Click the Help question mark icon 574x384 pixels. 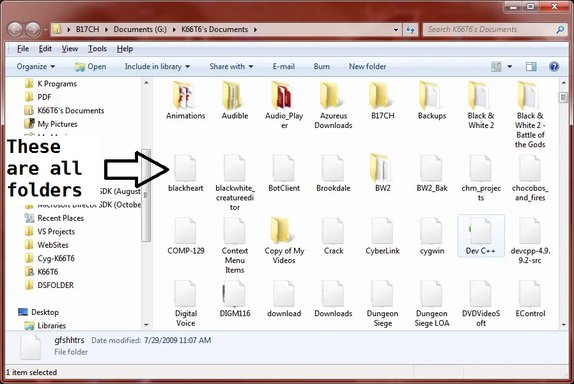pyautogui.click(x=554, y=66)
